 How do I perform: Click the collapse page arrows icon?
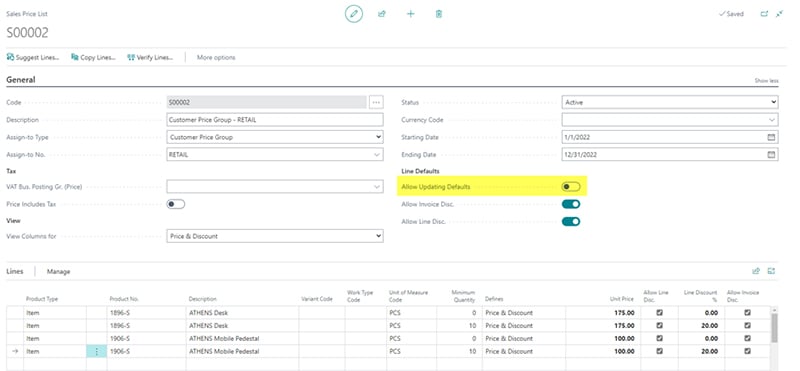pos(779,14)
